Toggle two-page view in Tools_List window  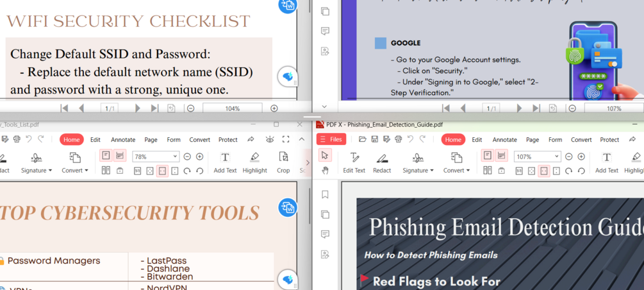click(106, 171)
